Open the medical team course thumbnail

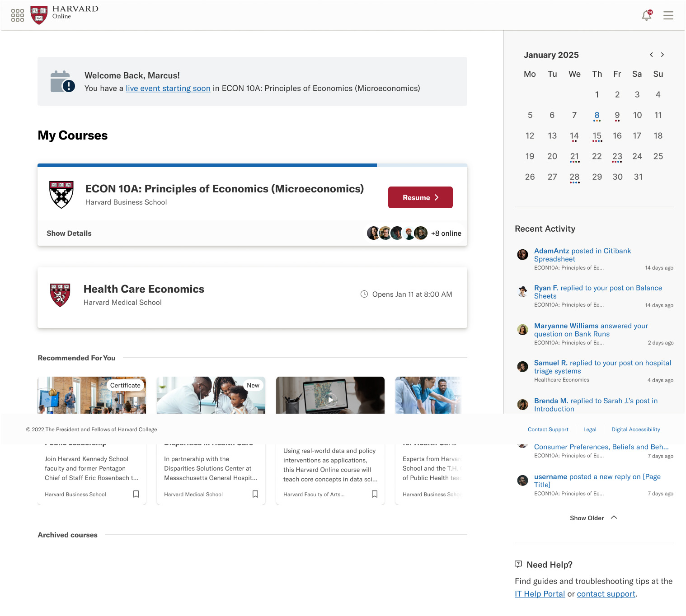[428, 395]
